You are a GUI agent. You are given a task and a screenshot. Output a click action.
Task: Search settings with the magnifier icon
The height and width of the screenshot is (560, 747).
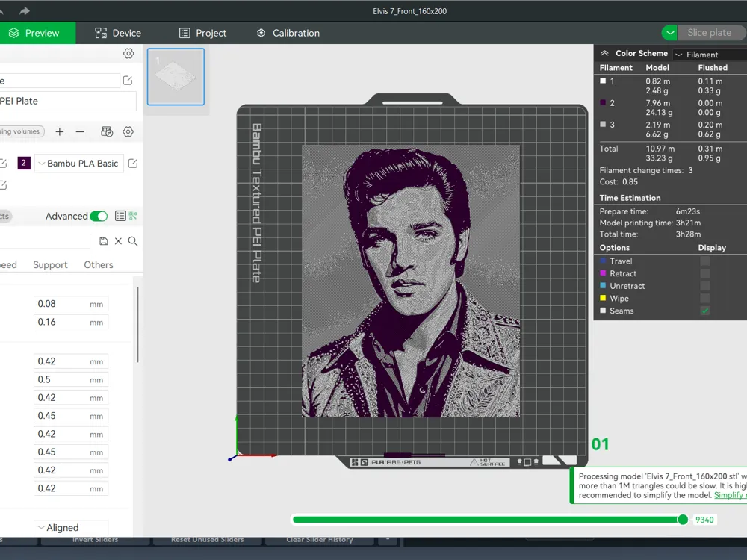[x=133, y=241]
